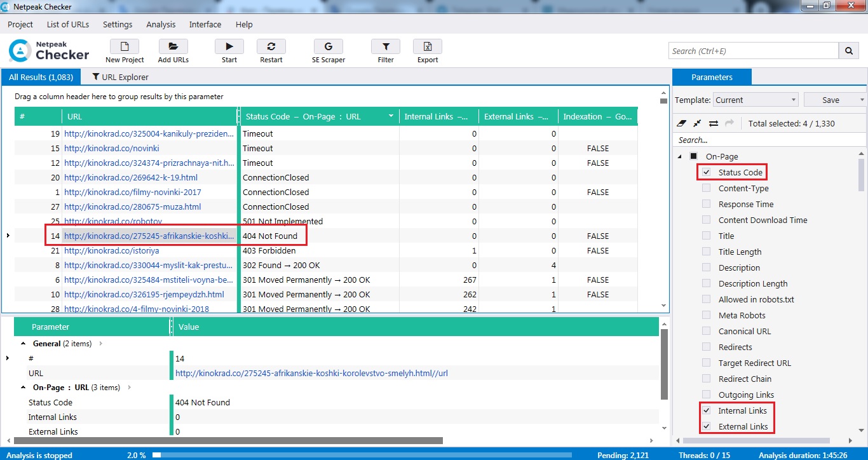Uncheck the External Links parameter
868x460 pixels.
707,426
